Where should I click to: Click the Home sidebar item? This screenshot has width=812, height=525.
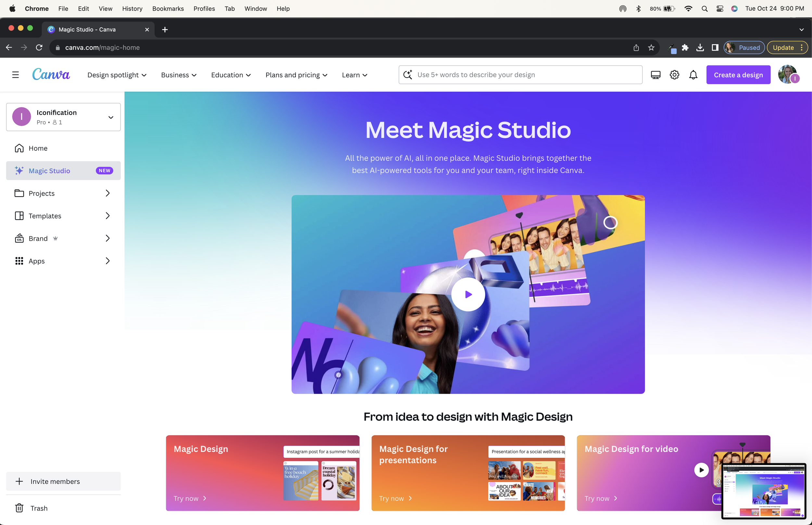63,148
